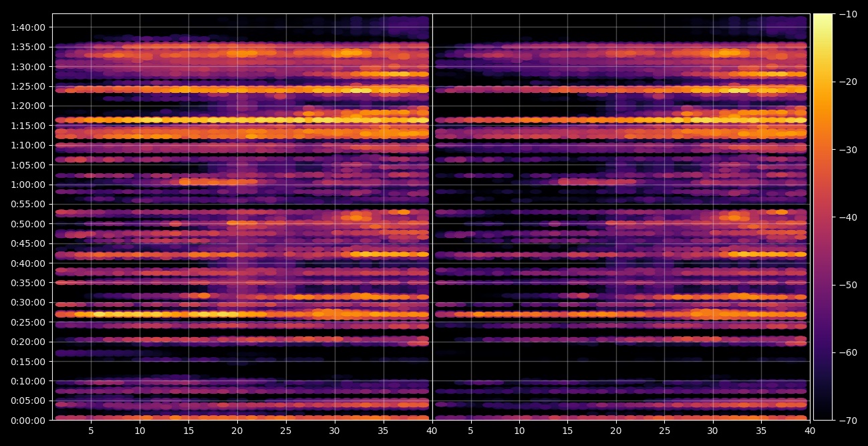Click the −40 colorbar tick label
This screenshot has width=868, height=446.
tap(847, 217)
